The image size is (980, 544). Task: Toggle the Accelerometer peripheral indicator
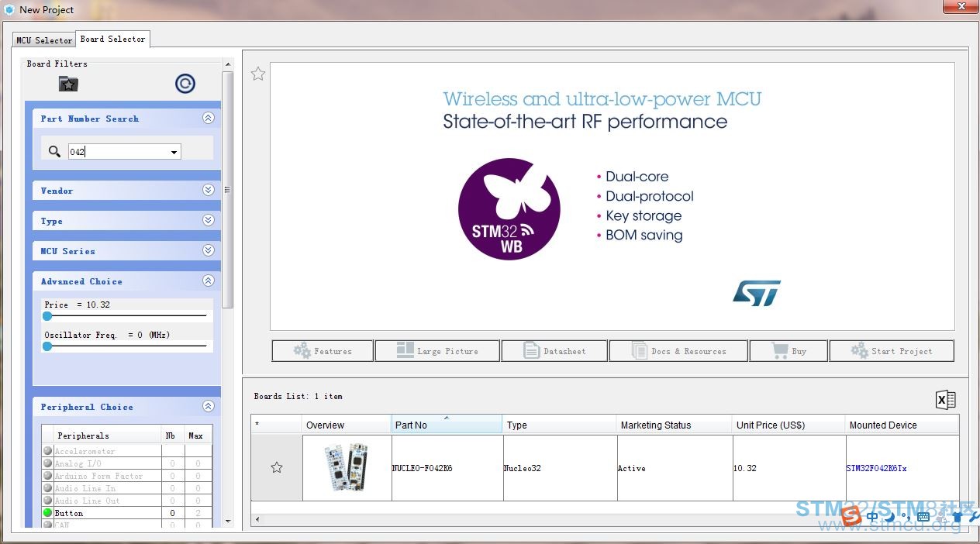47,451
